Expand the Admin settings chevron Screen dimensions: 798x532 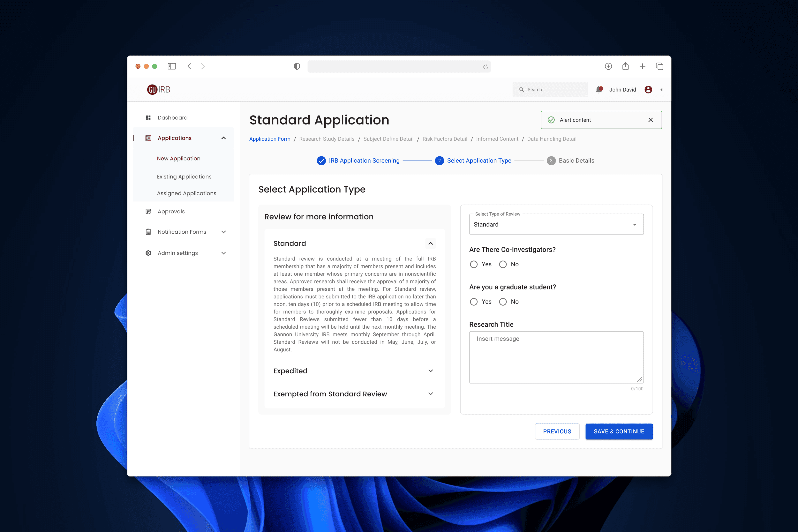pyautogui.click(x=224, y=253)
